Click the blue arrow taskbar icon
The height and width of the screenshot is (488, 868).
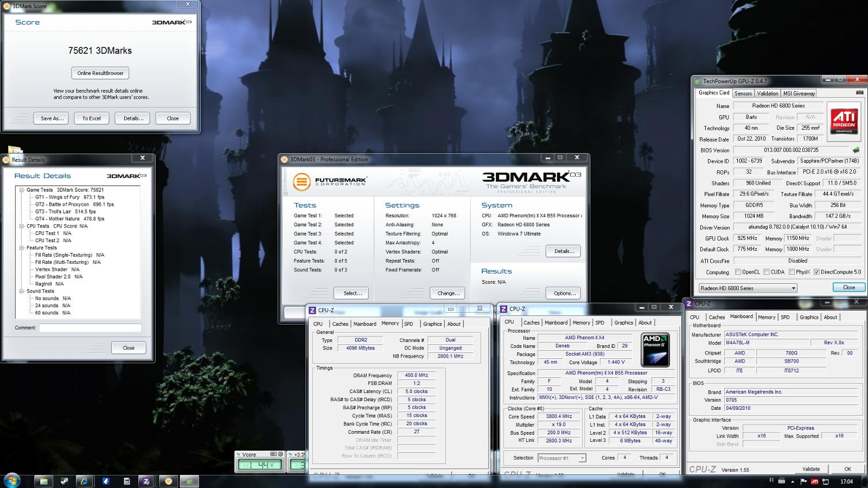tap(106, 481)
